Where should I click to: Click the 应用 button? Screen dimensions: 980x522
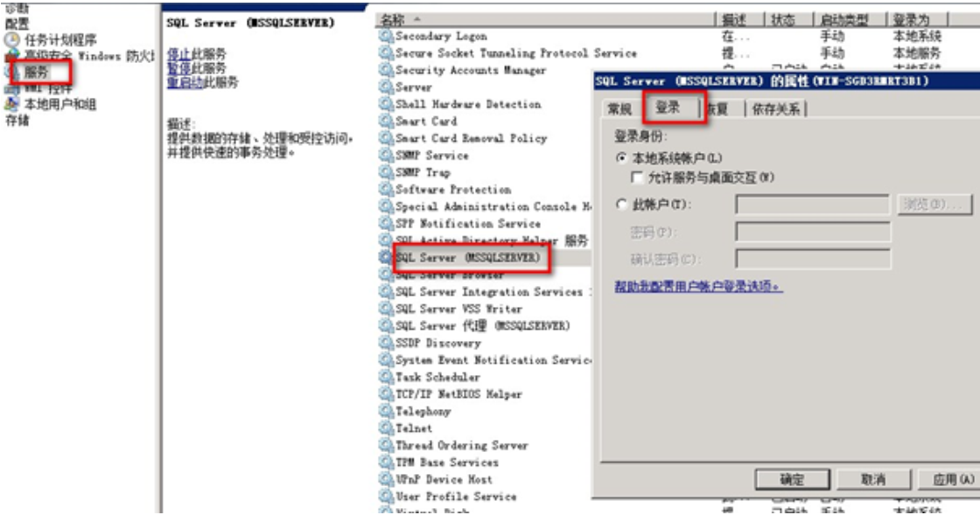tap(951, 479)
